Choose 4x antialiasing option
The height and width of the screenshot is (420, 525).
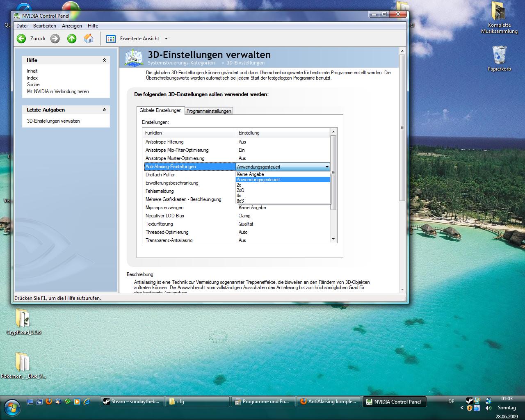(x=283, y=196)
